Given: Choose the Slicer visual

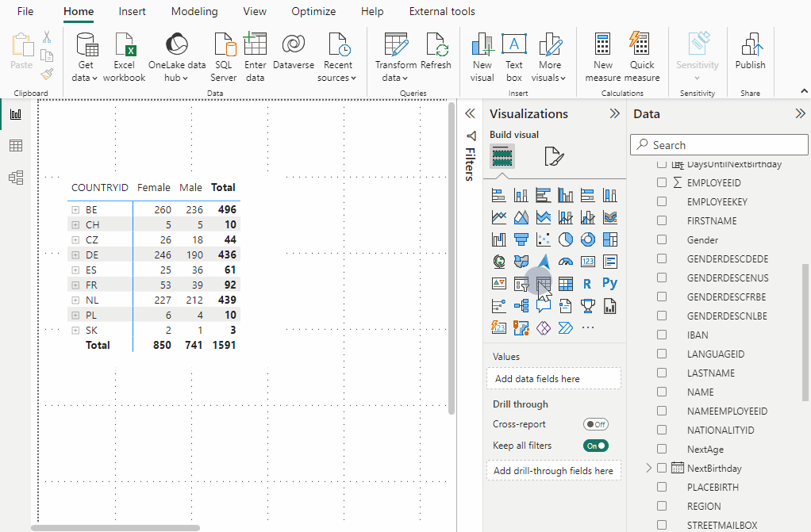Looking at the screenshot, I should pyautogui.click(x=521, y=283).
